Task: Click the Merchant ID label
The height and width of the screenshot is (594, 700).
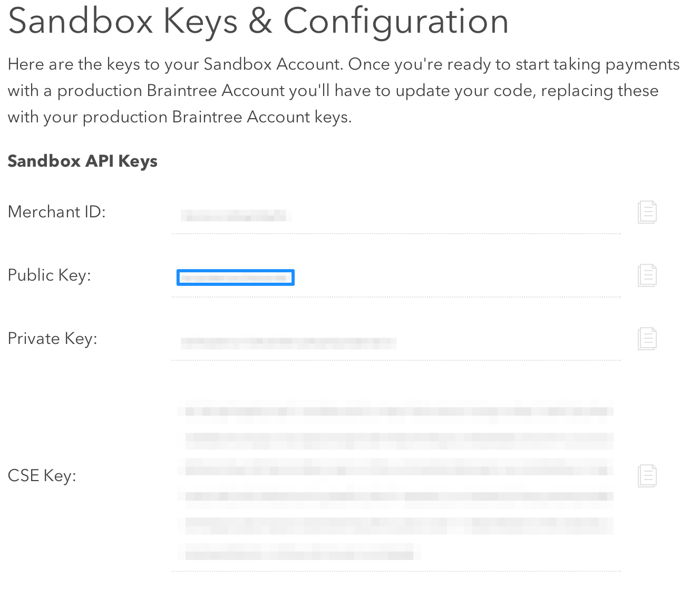Action: click(x=56, y=212)
